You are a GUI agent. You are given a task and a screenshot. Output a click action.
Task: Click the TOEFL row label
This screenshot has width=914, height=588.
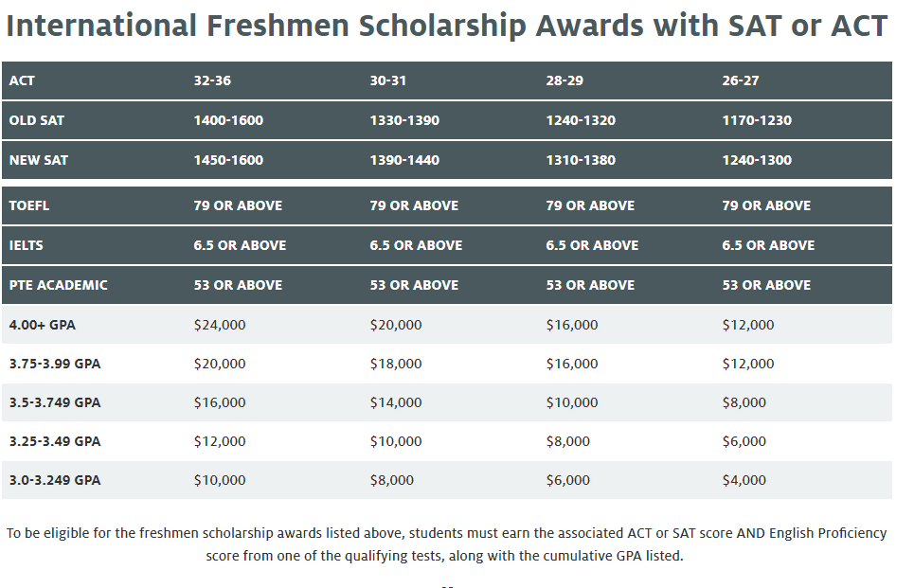29,205
